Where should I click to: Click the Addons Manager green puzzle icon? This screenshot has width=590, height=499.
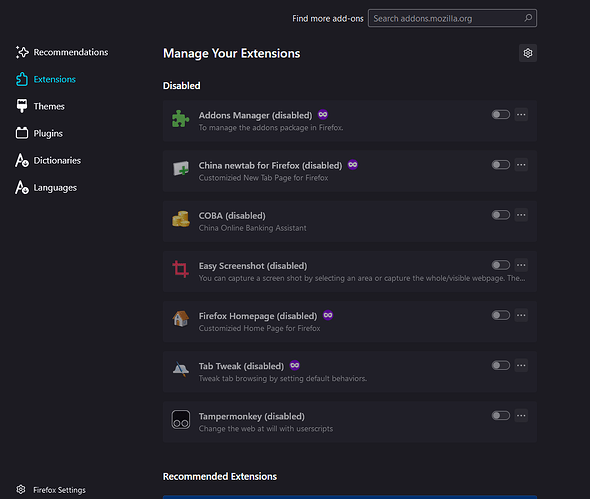[181, 119]
